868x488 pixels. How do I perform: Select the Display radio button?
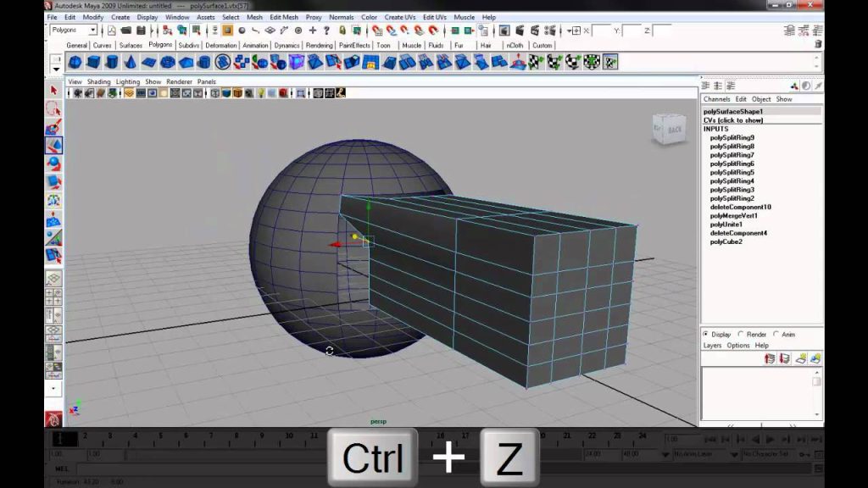[x=706, y=334]
